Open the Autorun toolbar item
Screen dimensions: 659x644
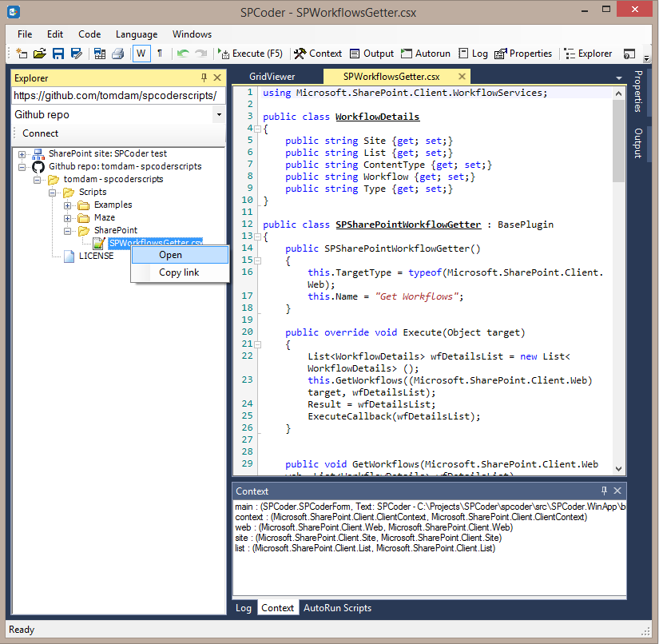tap(426, 54)
